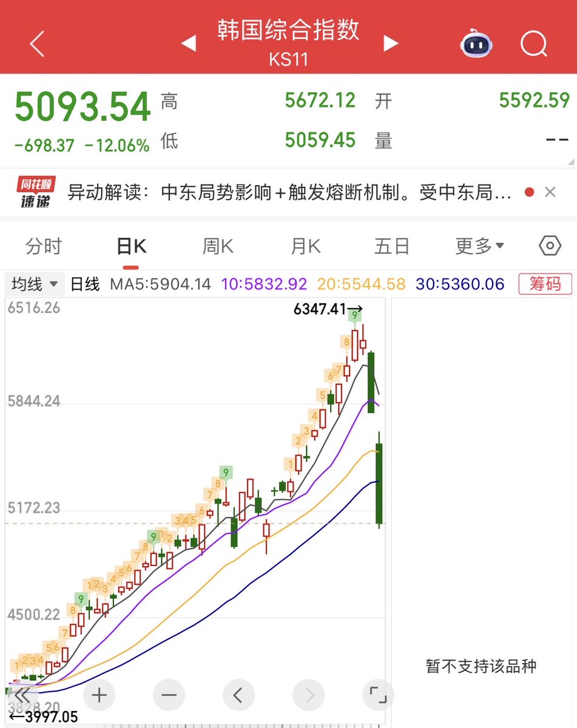Open the robot AI assistant icon
Screen dimensions: 577x728
[476, 44]
